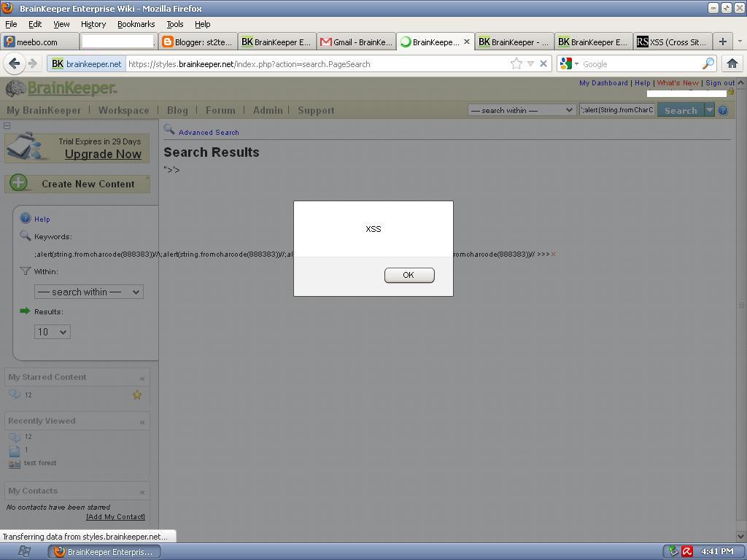The width and height of the screenshot is (747, 560).
Task: Click the Upgrade Now link
Action: pyautogui.click(x=103, y=155)
